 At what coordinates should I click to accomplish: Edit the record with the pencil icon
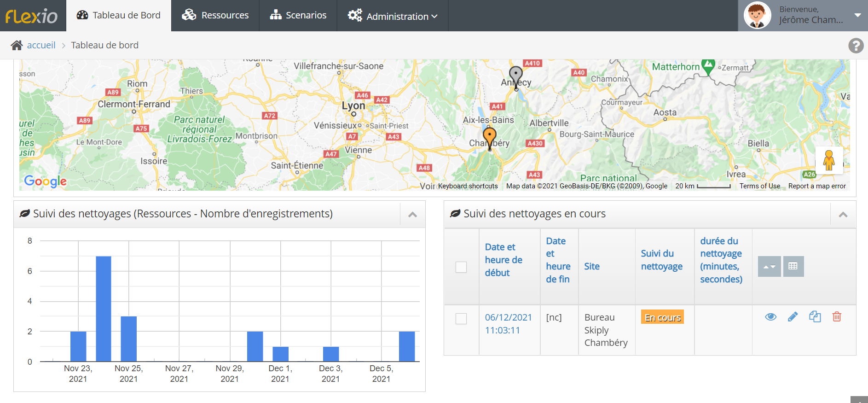[793, 317]
